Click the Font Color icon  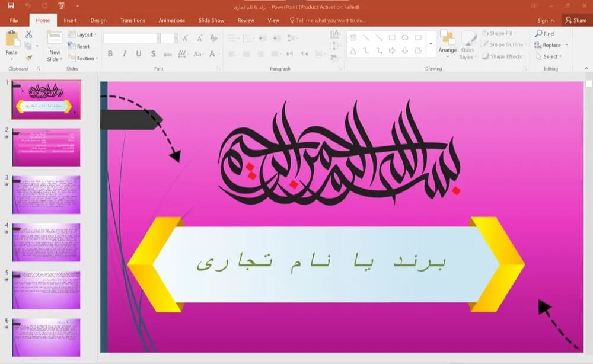pos(212,54)
